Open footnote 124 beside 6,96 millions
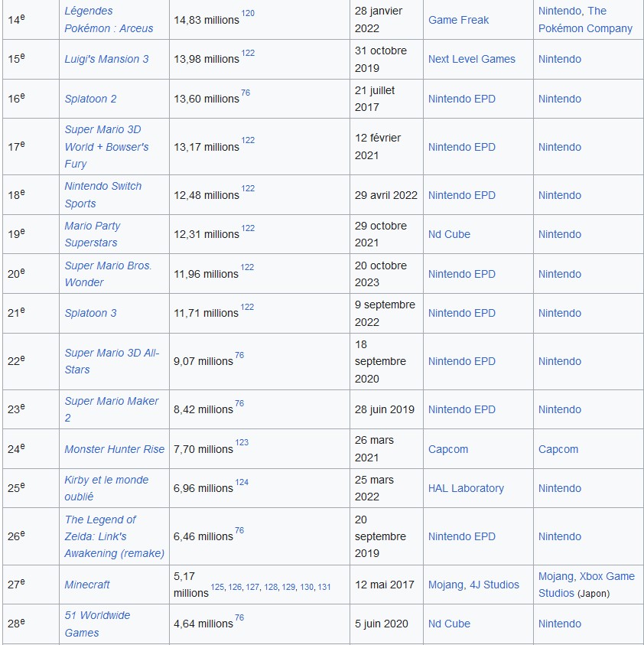 [242, 482]
